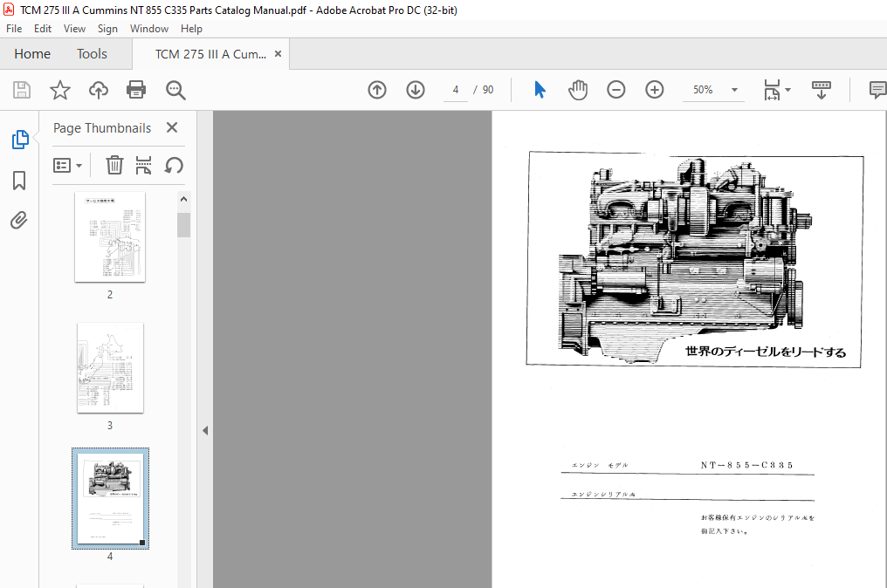Zoom out with the minus button
Image resolution: width=887 pixels, height=588 pixels.
(616, 90)
